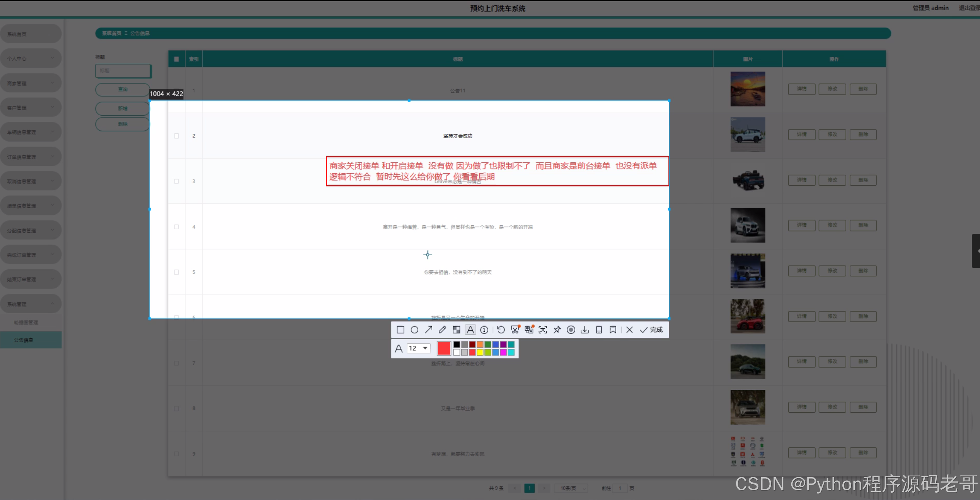Select the ellipse drawing tool
The image size is (980, 500).
414,330
